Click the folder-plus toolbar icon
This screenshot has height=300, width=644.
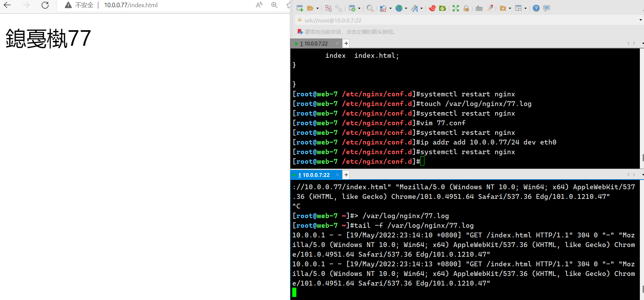tap(503, 8)
